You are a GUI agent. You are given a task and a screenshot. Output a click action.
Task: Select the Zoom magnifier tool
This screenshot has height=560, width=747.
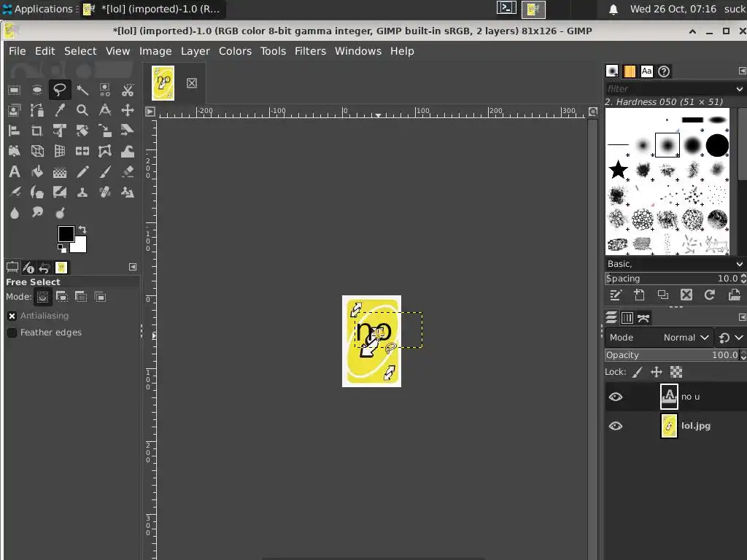82,111
